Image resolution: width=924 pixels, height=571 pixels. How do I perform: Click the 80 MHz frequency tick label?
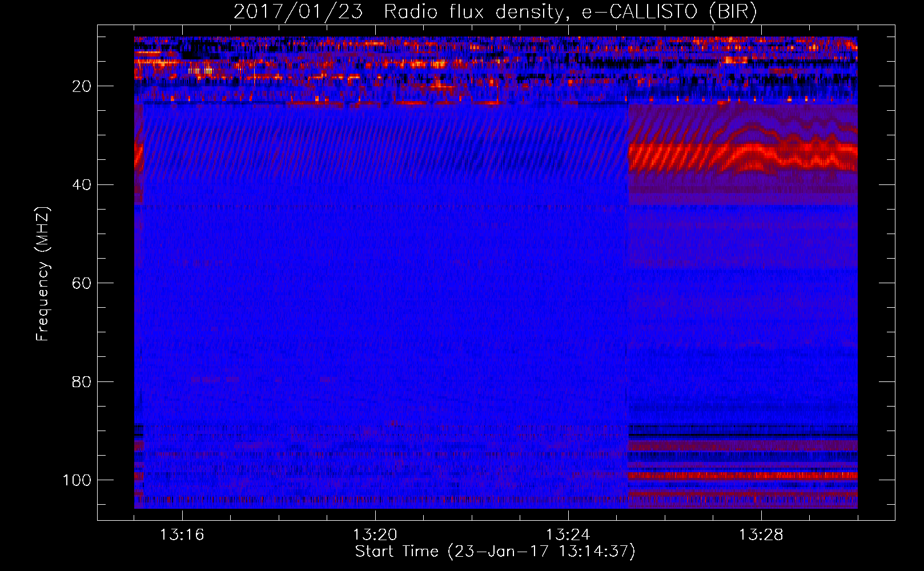pos(82,381)
